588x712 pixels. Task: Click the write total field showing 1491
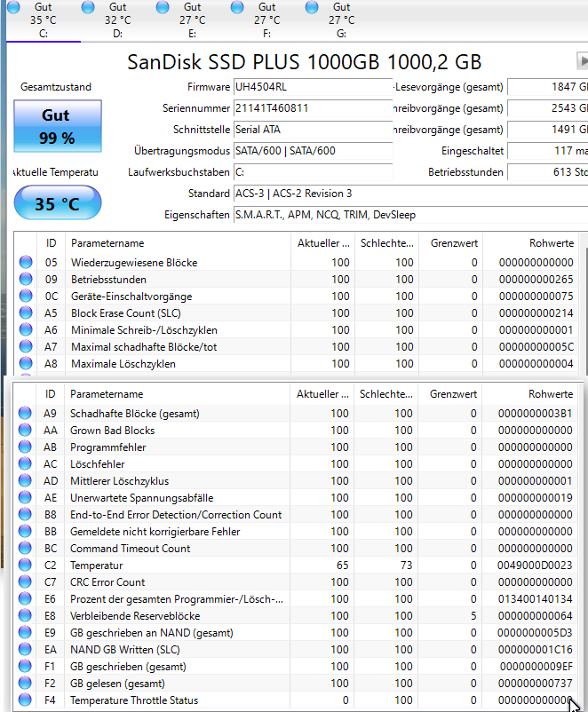point(547,130)
